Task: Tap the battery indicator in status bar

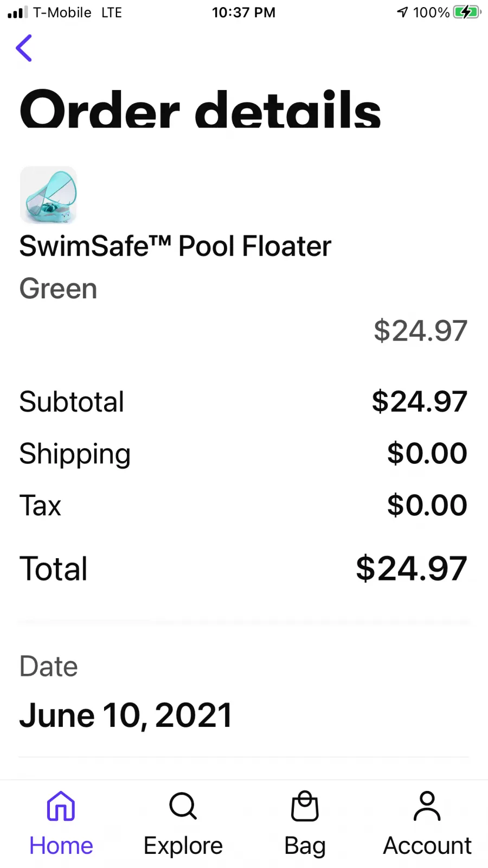Action: tap(467, 12)
